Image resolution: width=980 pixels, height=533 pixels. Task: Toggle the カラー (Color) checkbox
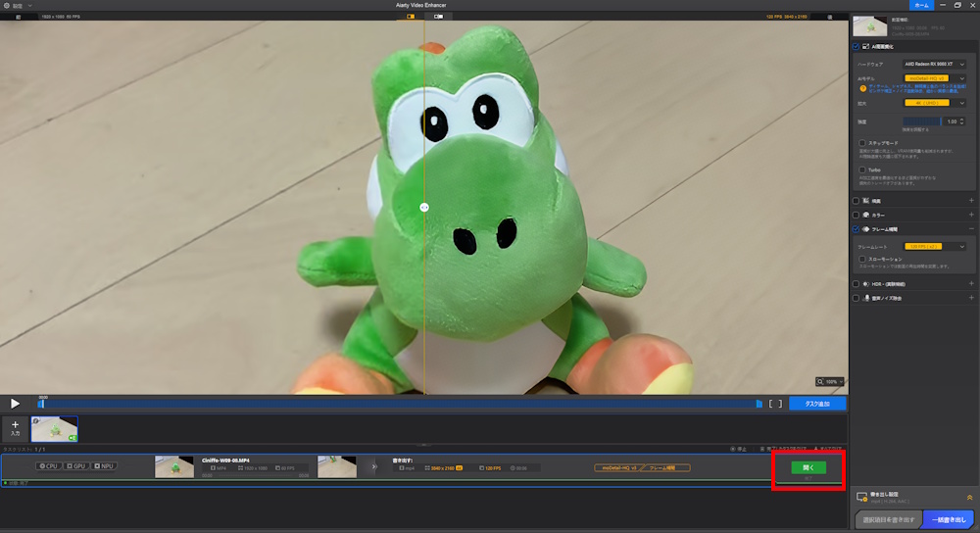(x=857, y=215)
